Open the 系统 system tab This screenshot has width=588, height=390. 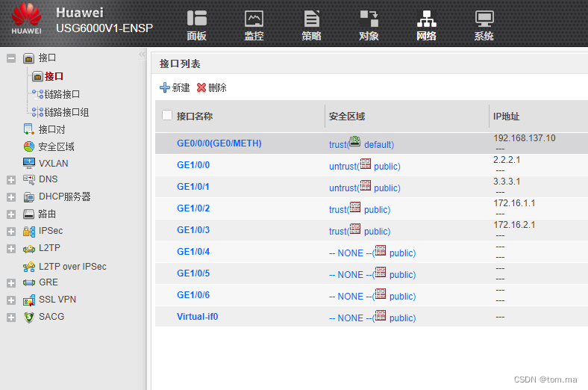click(484, 25)
